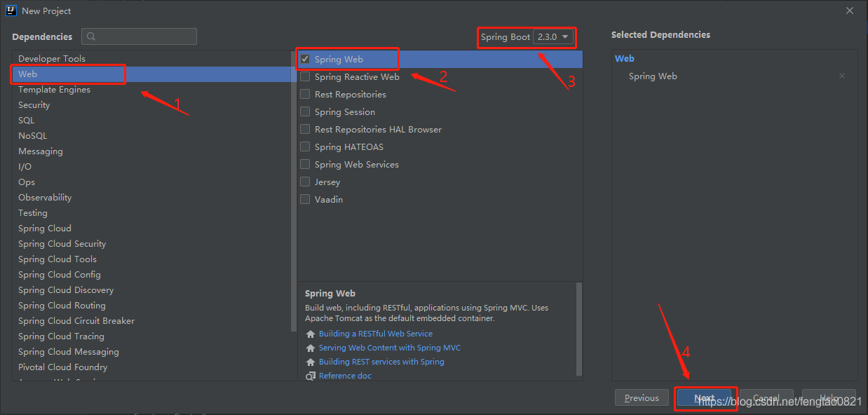Click the Spring Web entry in Selected Dependencies
Image resolution: width=868 pixels, height=415 pixels.
tap(653, 76)
